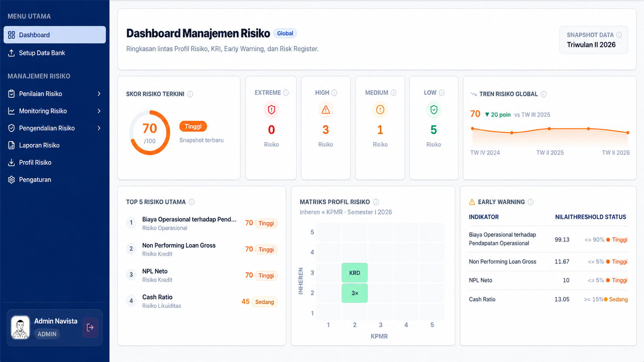Viewport: 644px width, 362px height.
Task: Go to Profil Risiko in sidebar
Action: coord(55,162)
